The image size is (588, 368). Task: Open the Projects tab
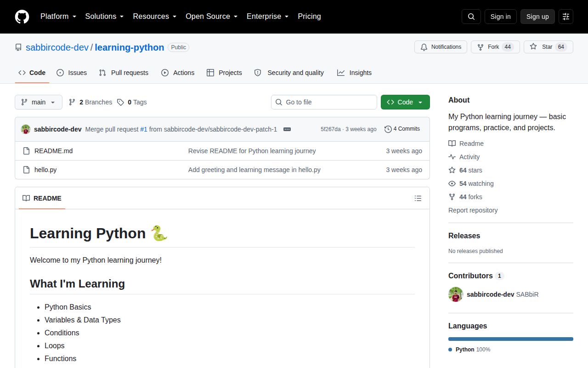[x=224, y=73]
